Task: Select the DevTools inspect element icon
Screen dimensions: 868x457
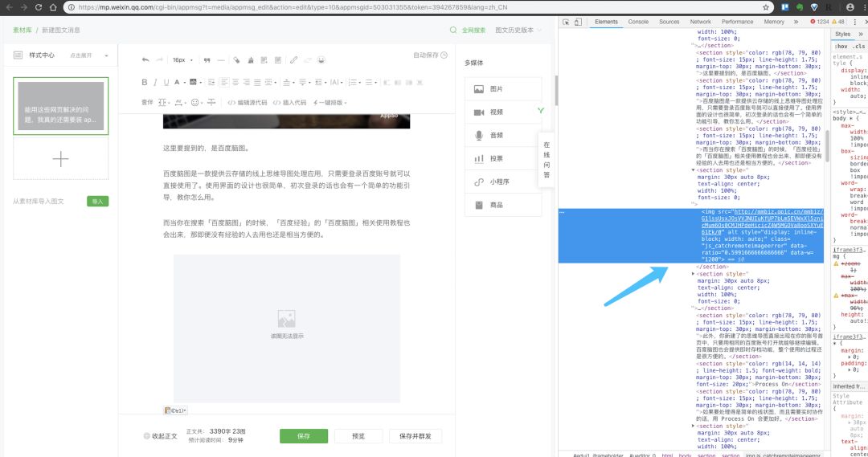Action: (566, 22)
